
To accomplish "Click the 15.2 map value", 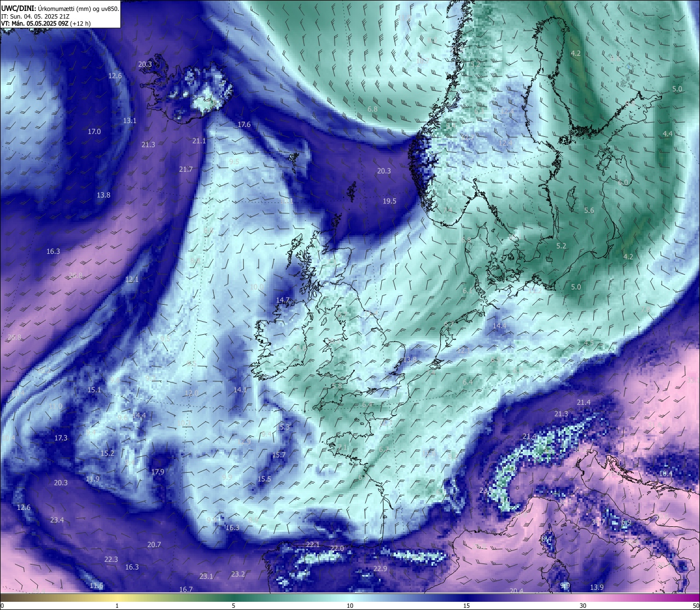I will tap(107, 454).
